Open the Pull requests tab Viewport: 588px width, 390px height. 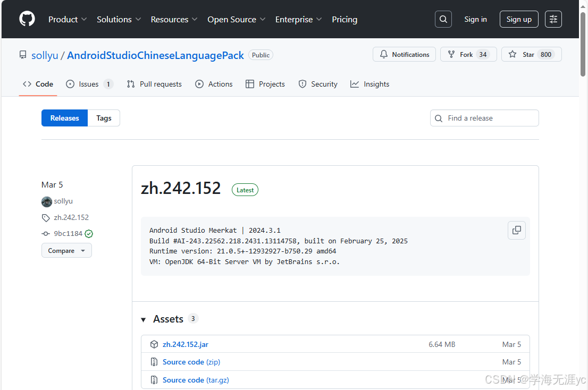pyautogui.click(x=154, y=84)
